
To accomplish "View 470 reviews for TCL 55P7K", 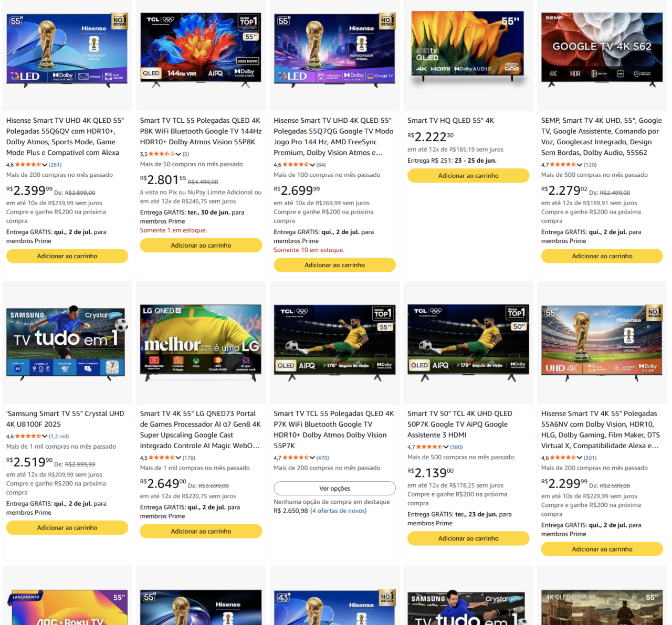I will tap(323, 458).
